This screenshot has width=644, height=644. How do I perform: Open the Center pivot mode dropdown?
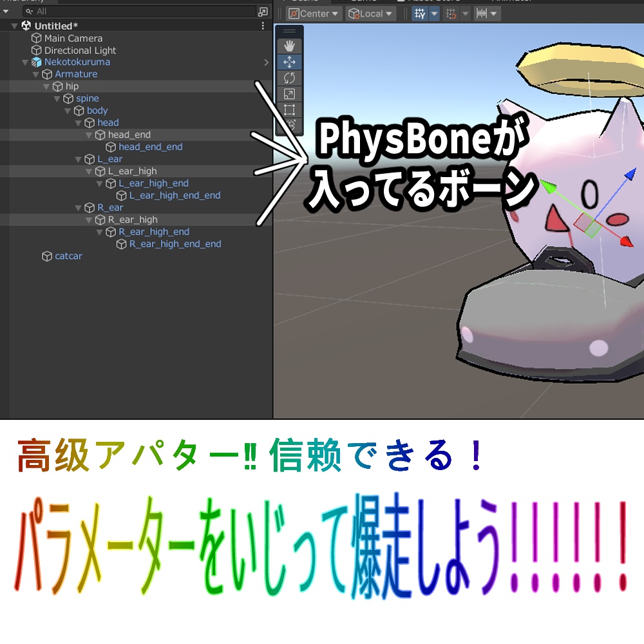[x=312, y=14]
